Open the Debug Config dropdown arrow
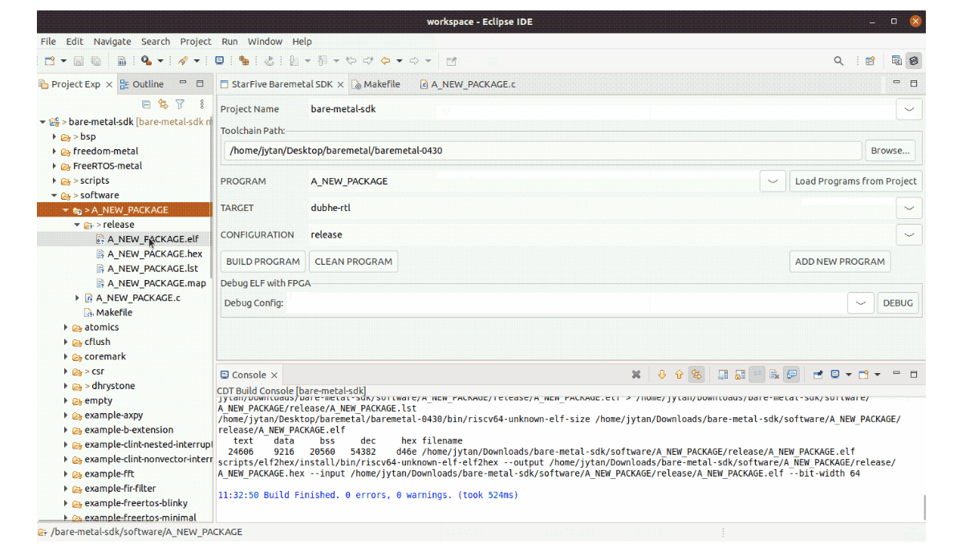 click(x=861, y=303)
